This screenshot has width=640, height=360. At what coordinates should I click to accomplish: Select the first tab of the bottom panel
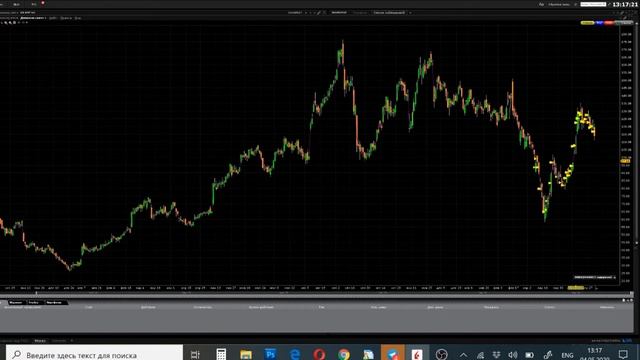coord(16,302)
